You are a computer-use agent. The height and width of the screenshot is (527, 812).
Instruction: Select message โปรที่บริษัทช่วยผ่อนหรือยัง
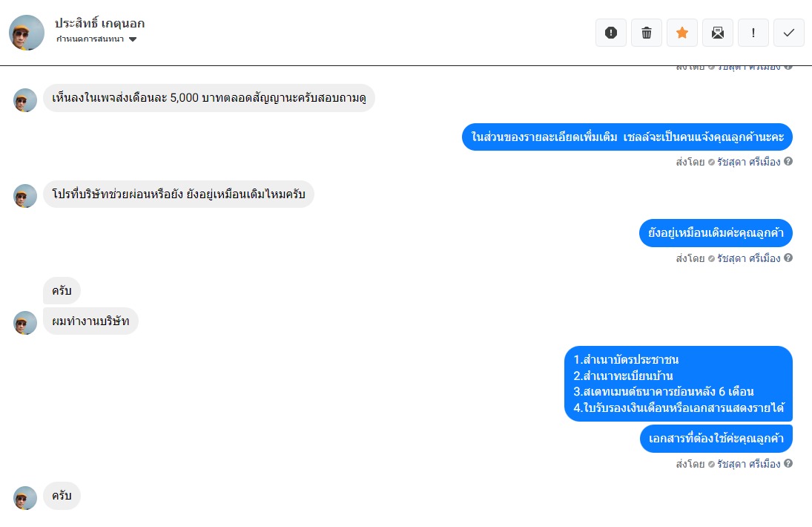[179, 194]
